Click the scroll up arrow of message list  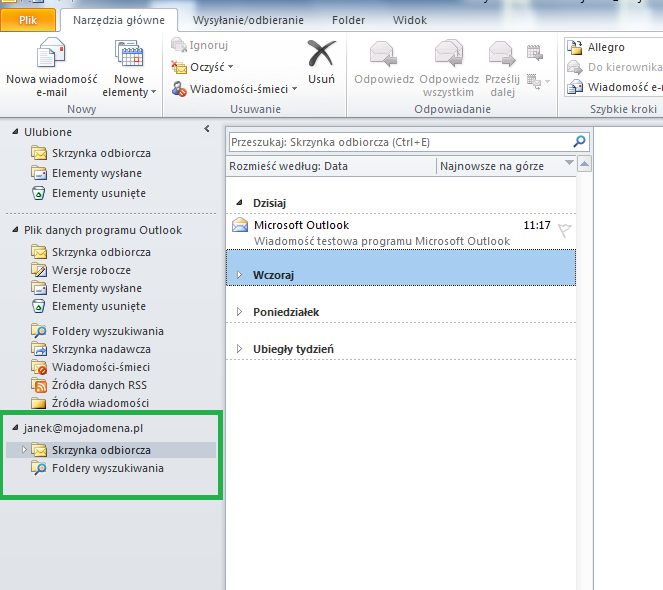pos(584,164)
